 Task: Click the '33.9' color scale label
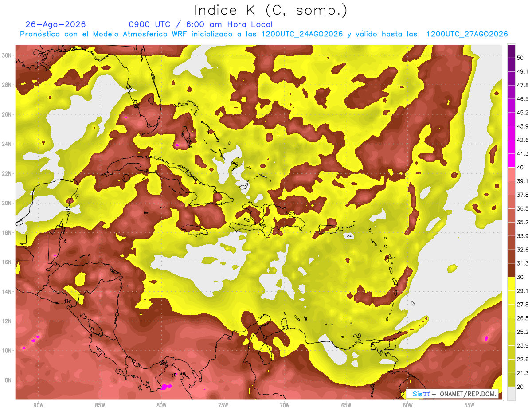[523, 236]
